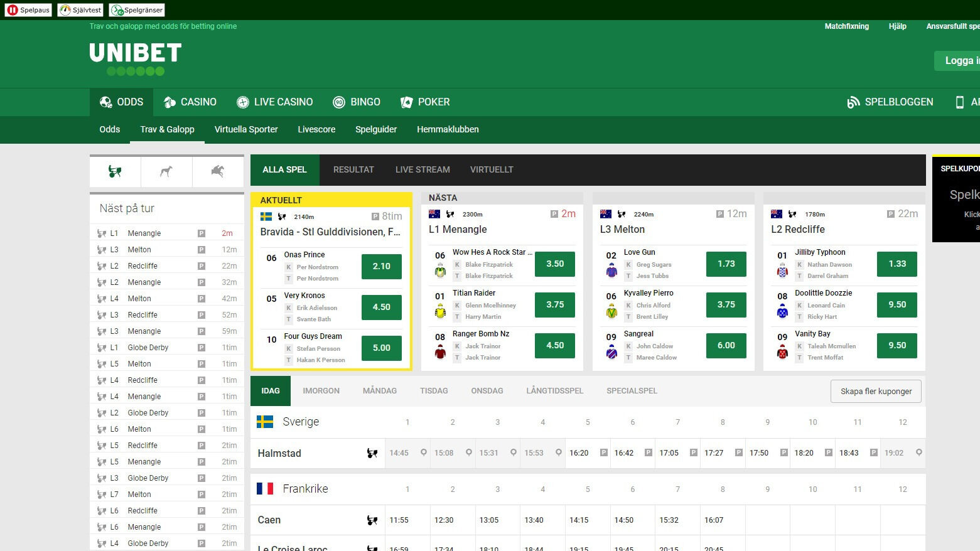Click Doolittle Doozzie jockey silk icon

pyautogui.click(x=782, y=311)
